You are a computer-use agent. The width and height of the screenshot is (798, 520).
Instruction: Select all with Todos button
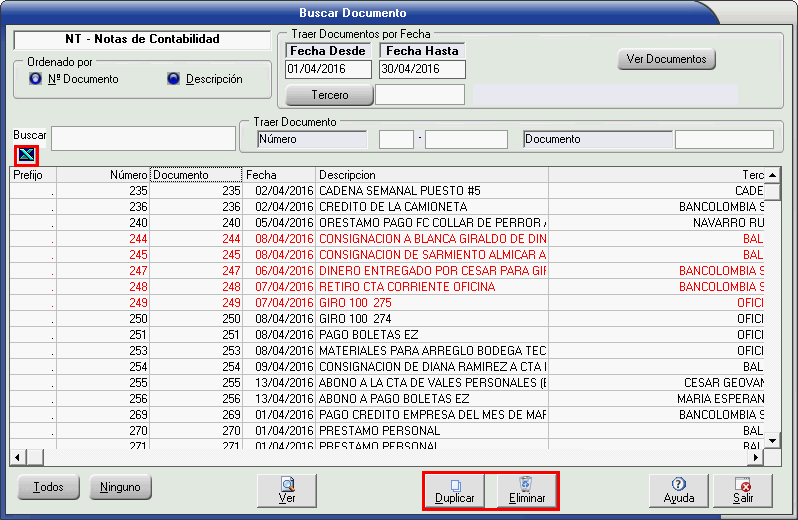point(48,488)
